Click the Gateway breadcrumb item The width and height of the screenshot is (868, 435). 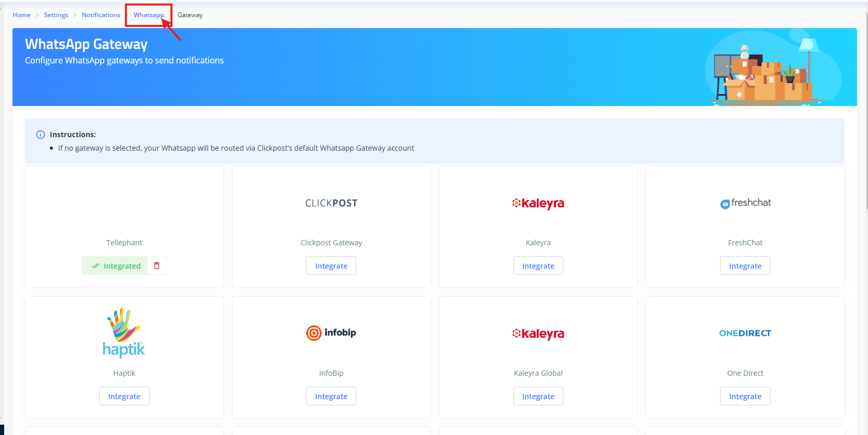(190, 15)
